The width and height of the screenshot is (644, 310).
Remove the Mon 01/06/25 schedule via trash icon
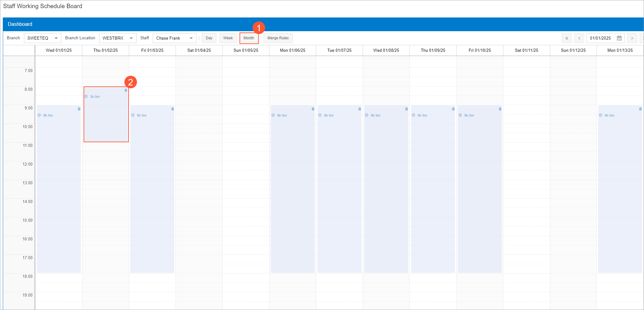[x=313, y=109]
